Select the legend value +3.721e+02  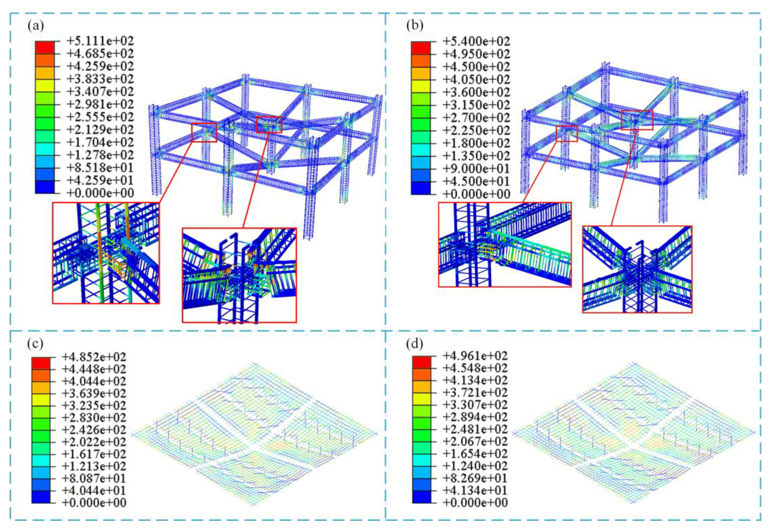pos(475,392)
